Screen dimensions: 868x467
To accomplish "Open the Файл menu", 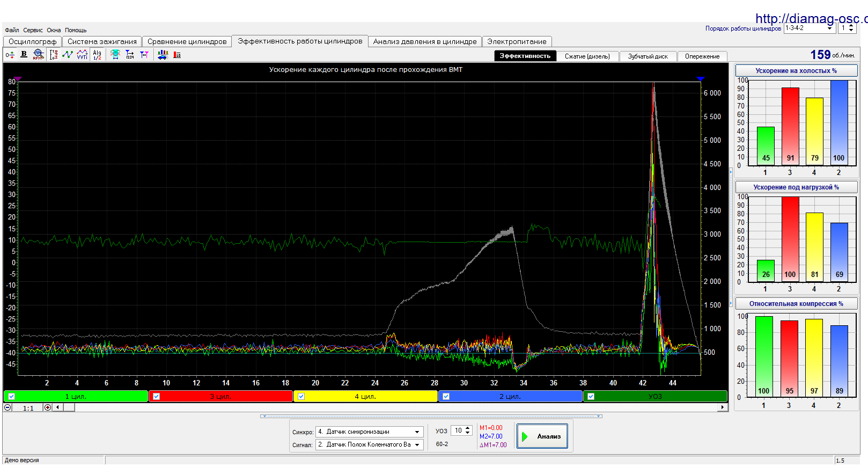I will (x=12, y=30).
